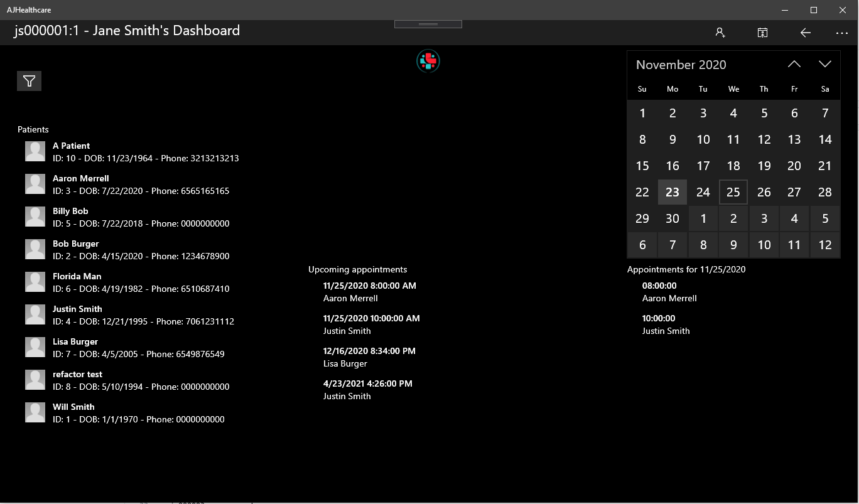This screenshot has width=859, height=504.
Task: Select November 21 in the calendar
Action: coord(825,166)
